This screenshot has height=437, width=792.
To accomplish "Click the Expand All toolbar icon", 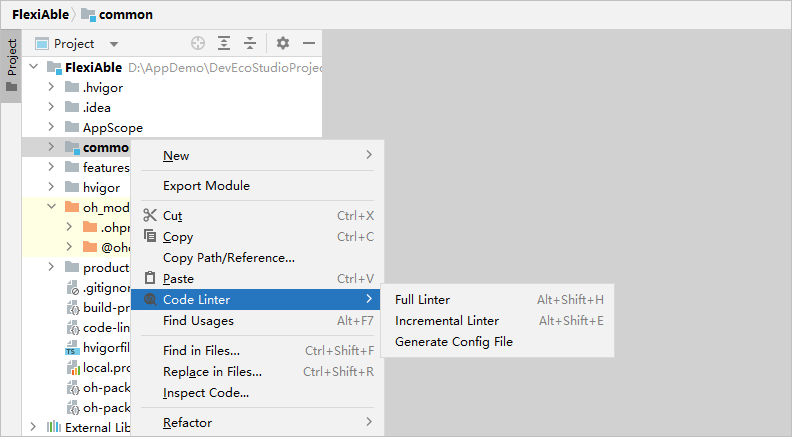I will coord(224,44).
